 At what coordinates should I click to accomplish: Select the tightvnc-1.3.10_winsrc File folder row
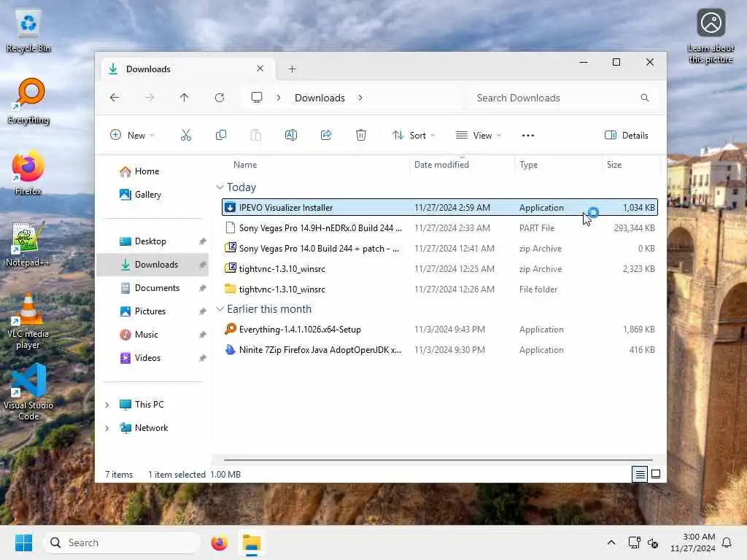[x=440, y=289]
